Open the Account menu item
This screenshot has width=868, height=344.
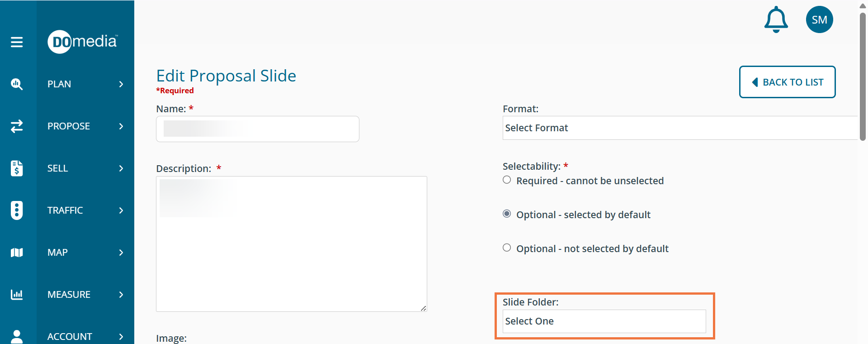pos(70,336)
